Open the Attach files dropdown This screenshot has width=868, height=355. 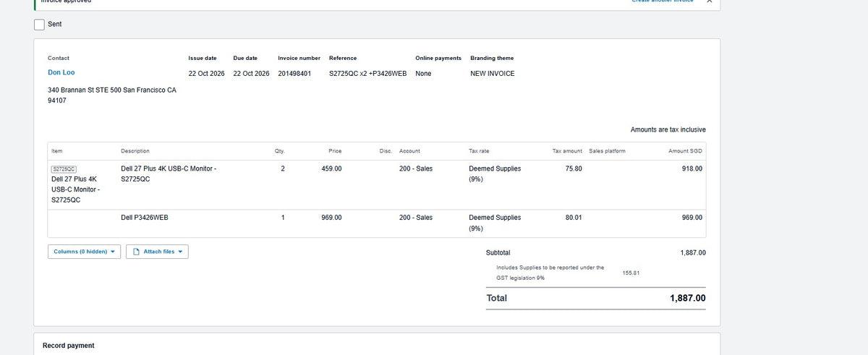tap(157, 252)
